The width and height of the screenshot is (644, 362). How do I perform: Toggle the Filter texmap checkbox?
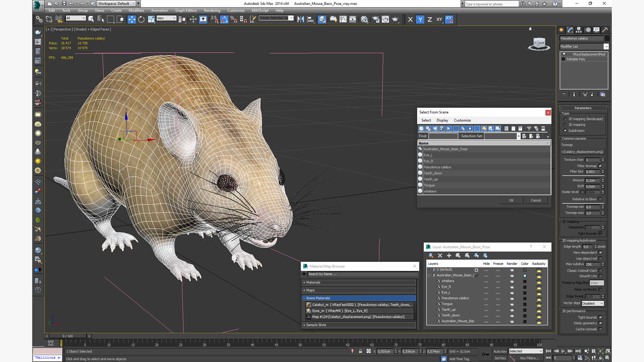(600, 166)
